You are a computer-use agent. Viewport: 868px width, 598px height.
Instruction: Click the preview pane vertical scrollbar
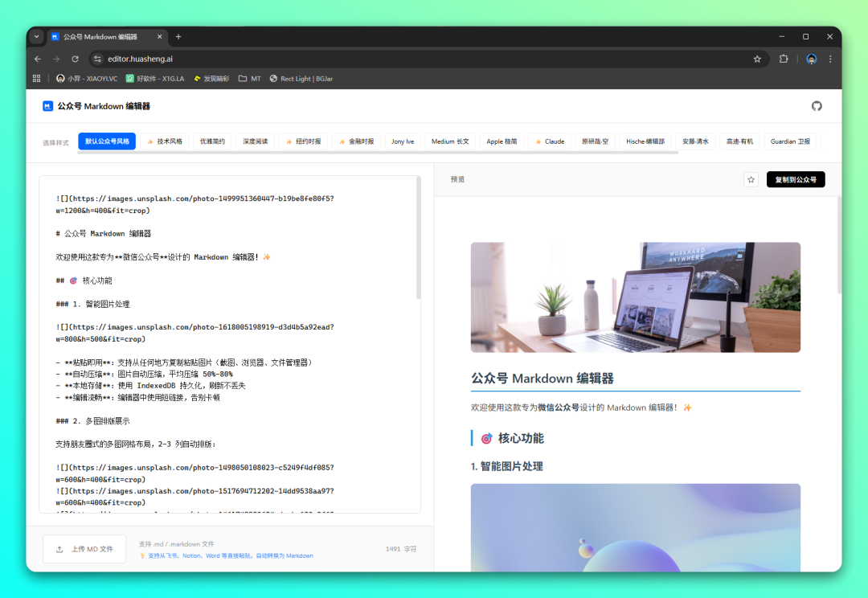pyautogui.click(x=839, y=244)
